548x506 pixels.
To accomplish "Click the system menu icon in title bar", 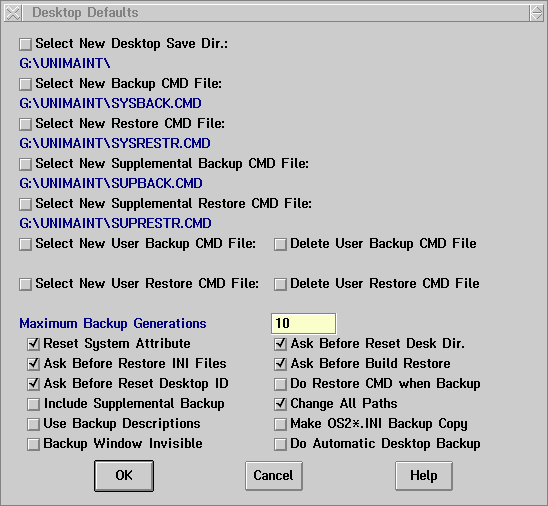I will pyautogui.click(x=13, y=13).
